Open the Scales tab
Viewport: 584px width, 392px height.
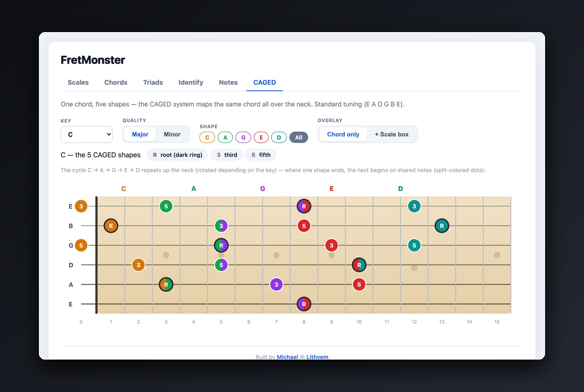(78, 82)
